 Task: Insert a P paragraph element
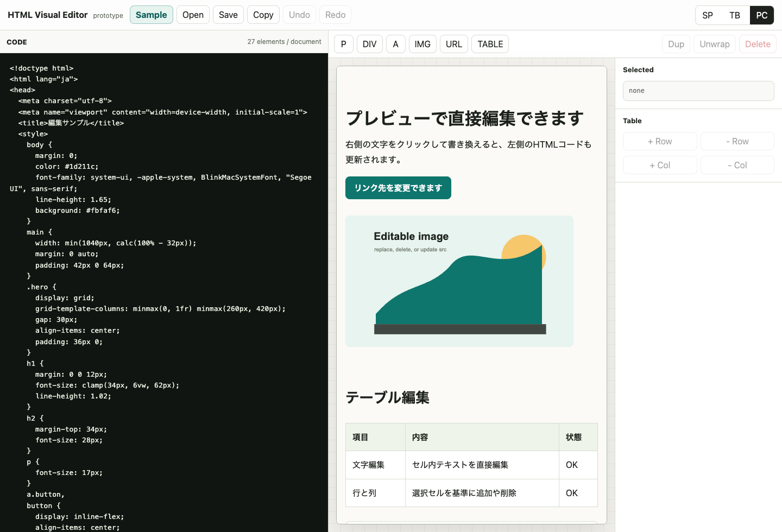pyautogui.click(x=344, y=44)
